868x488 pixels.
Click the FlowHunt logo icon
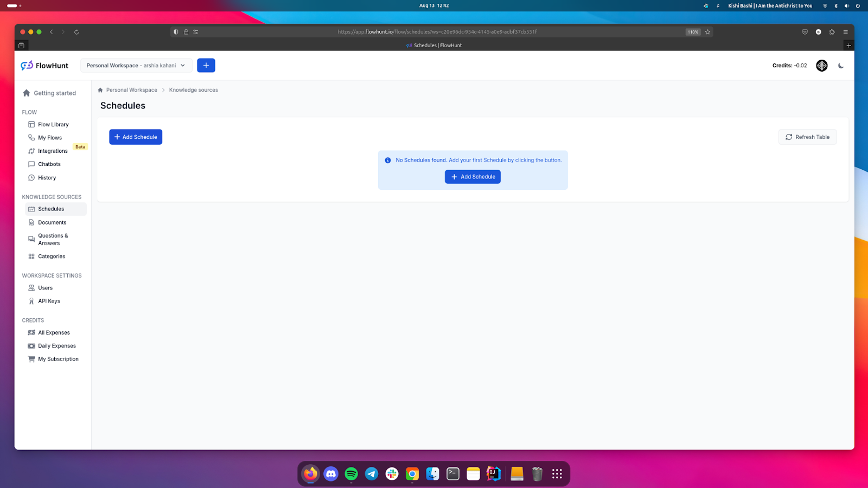click(27, 66)
